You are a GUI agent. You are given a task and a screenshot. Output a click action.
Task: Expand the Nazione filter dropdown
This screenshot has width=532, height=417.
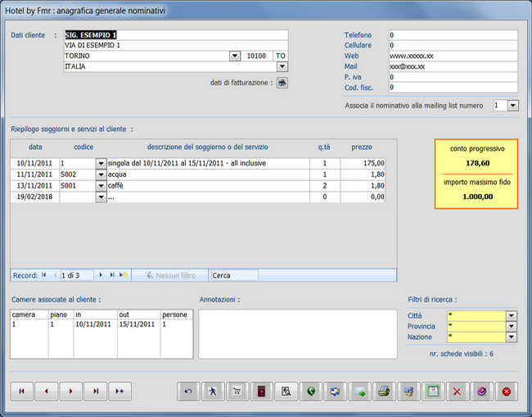pos(512,337)
